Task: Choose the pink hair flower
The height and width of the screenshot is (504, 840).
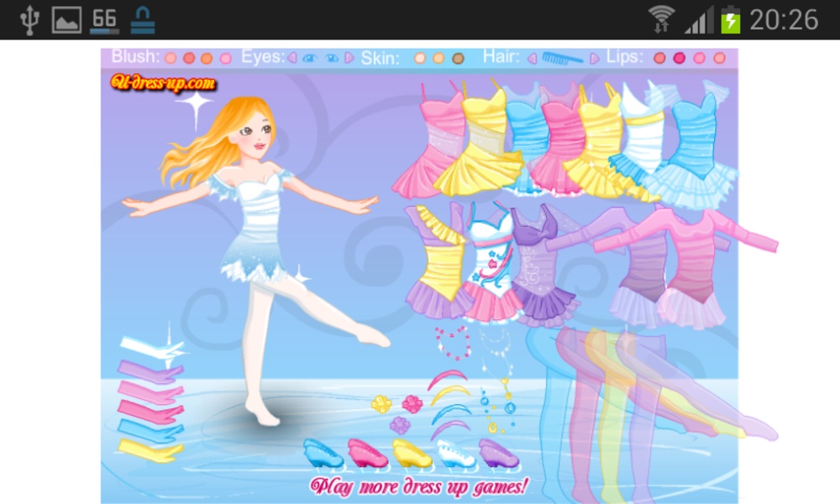Action: [412, 404]
